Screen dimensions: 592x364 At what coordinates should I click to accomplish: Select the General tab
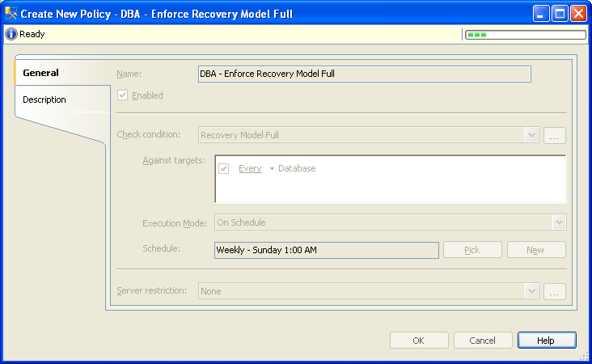[x=40, y=73]
